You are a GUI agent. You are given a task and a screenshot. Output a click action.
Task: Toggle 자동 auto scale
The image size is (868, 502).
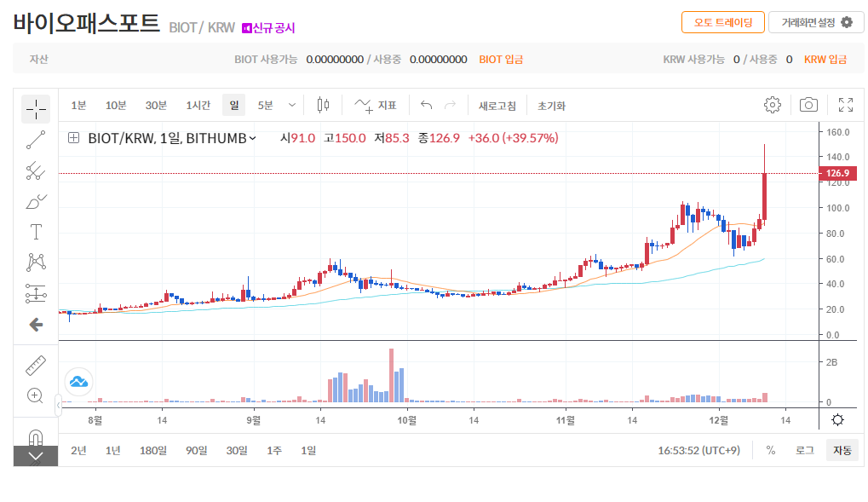[842, 451]
